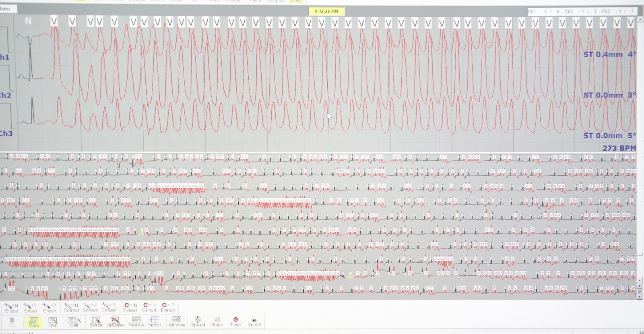Open the Time selector tool
Screen dimensions: 644x334
point(235,322)
